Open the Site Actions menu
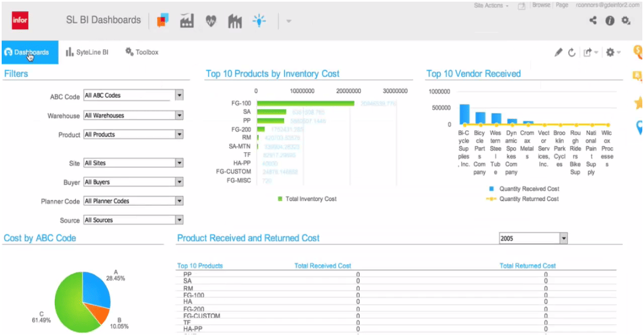 [x=491, y=6]
